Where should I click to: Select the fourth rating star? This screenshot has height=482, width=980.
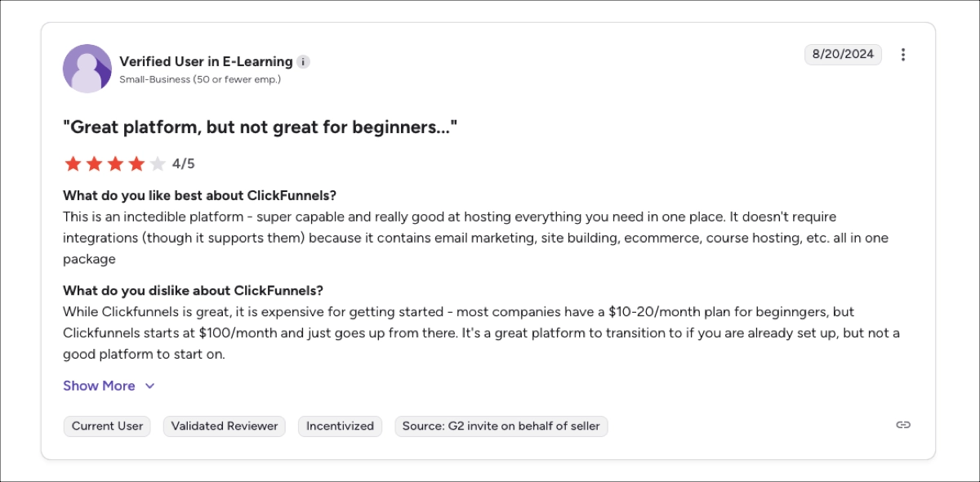coord(136,163)
